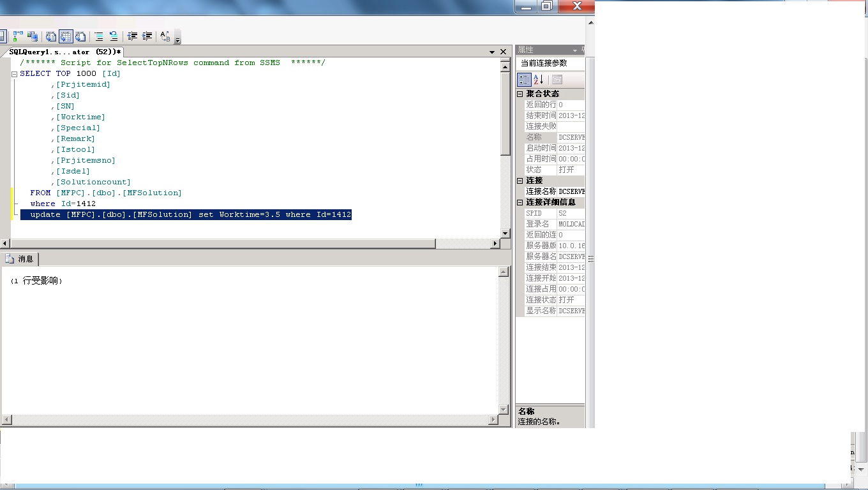Click query editor horizontal scrollbar

[251, 244]
